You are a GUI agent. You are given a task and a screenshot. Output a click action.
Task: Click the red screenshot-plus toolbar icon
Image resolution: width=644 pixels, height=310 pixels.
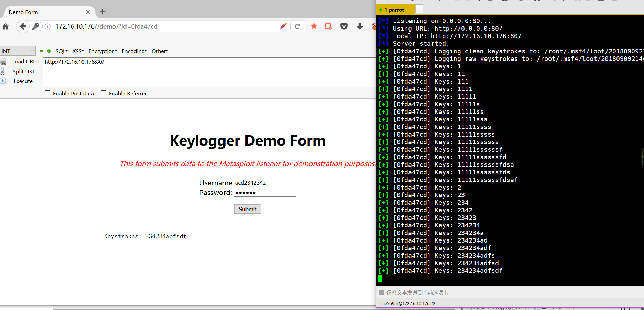(x=328, y=26)
